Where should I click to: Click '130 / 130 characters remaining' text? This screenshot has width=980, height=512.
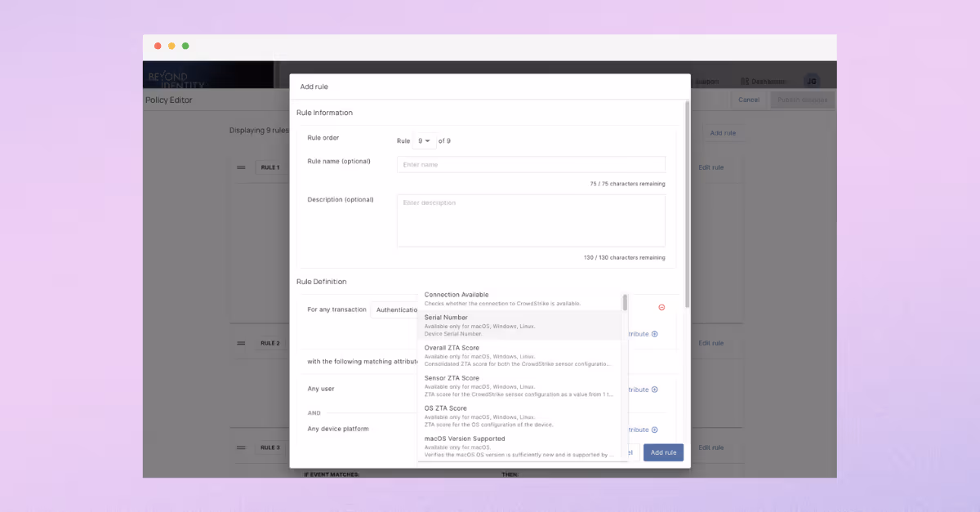[625, 257]
